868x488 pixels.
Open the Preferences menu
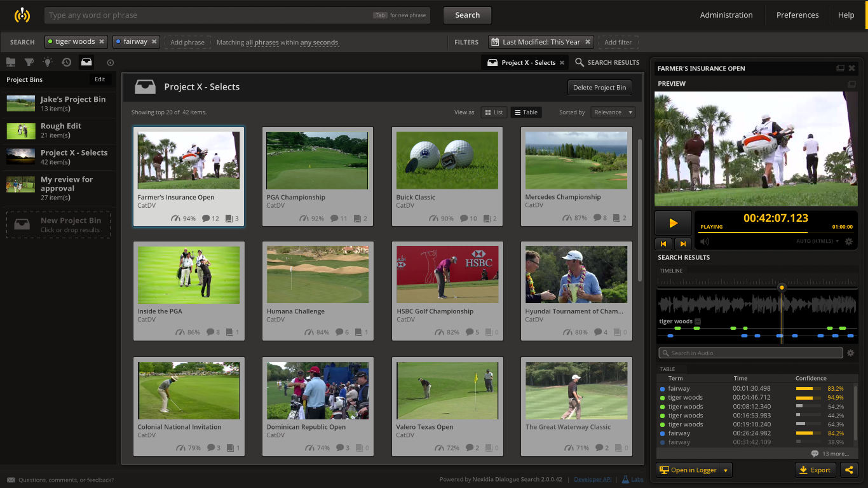[x=797, y=15]
